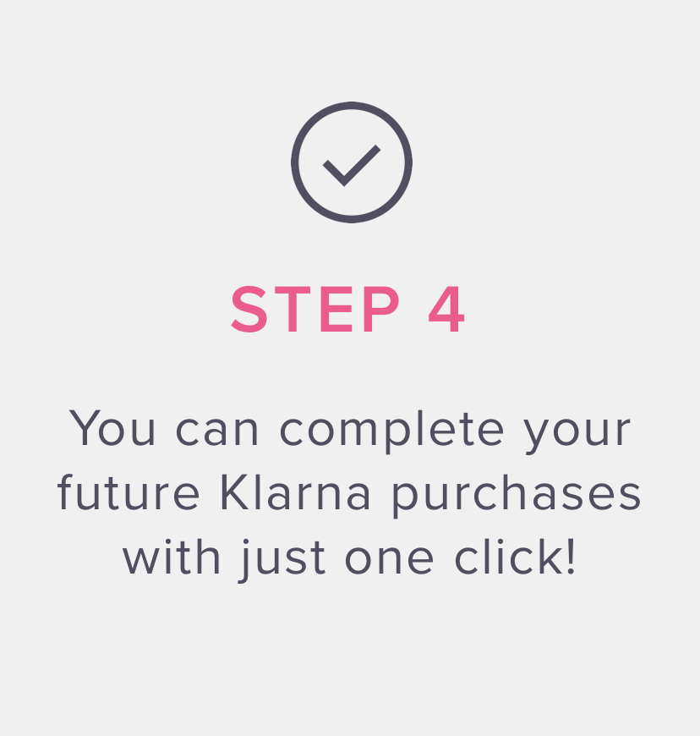Image resolution: width=700 pixels, height=736 pixels.
Task: Select the word 'one' in the last line
Action: [x=389, y=560]
